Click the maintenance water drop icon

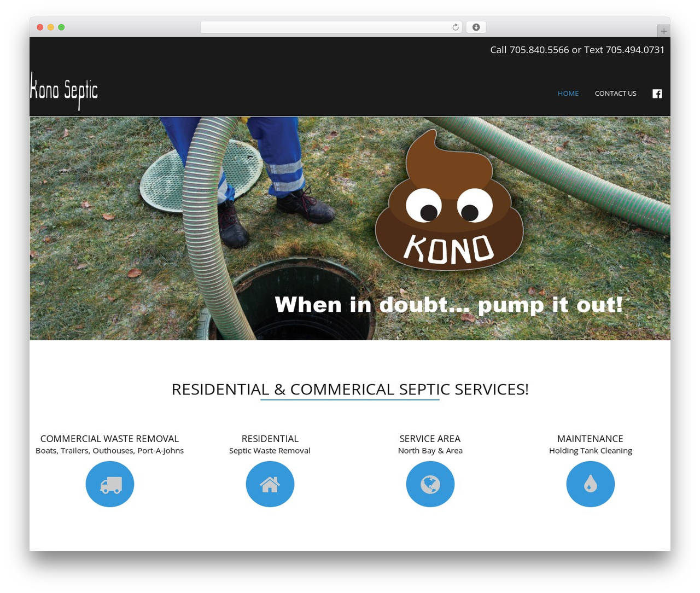591,484
